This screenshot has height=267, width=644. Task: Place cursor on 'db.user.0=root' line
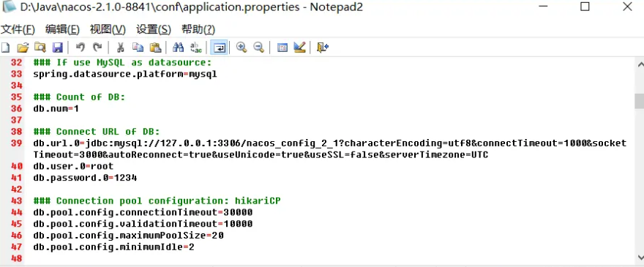(x=73, y=166)
